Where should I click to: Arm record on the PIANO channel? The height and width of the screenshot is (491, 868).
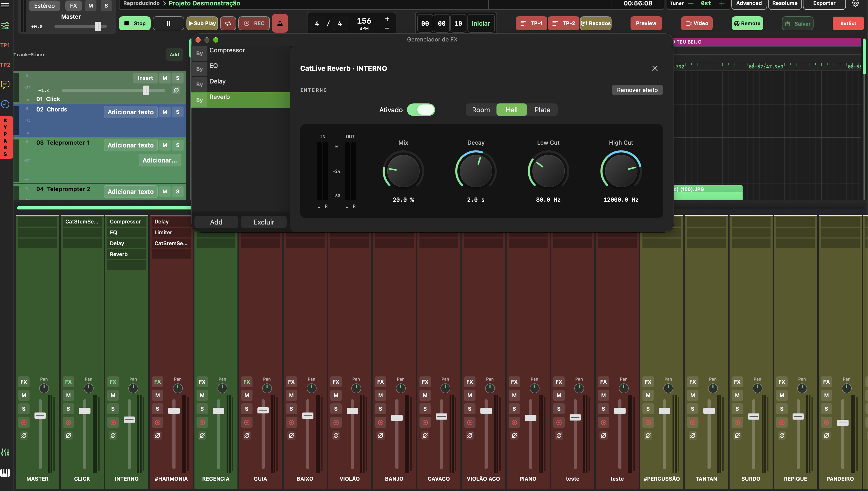(514, 422)
